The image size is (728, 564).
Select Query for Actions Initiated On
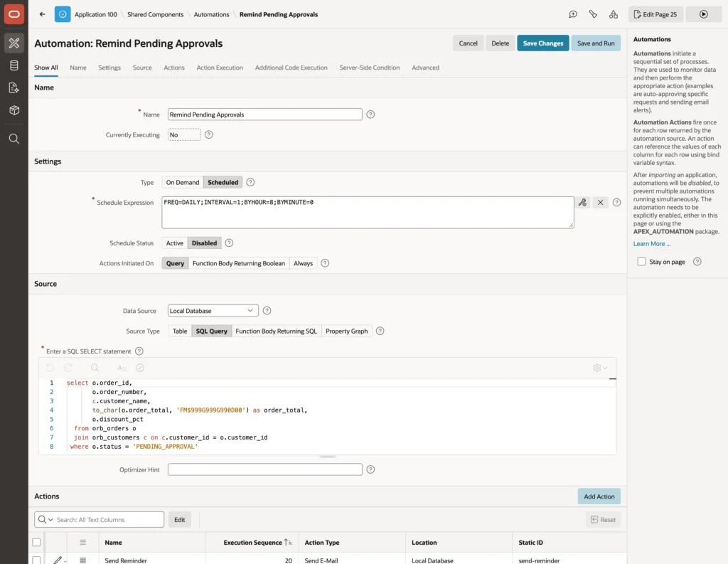(175, 263)
